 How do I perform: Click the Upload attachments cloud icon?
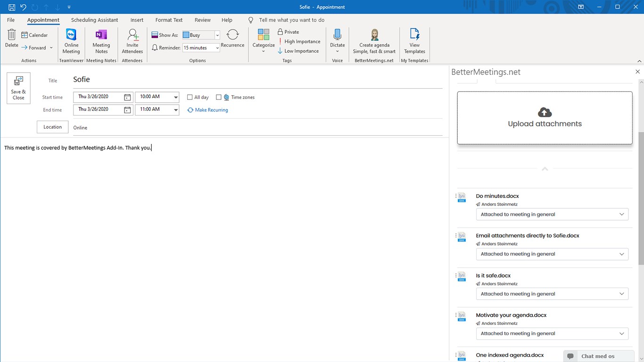pyautogui.click(x=545, y=112)
